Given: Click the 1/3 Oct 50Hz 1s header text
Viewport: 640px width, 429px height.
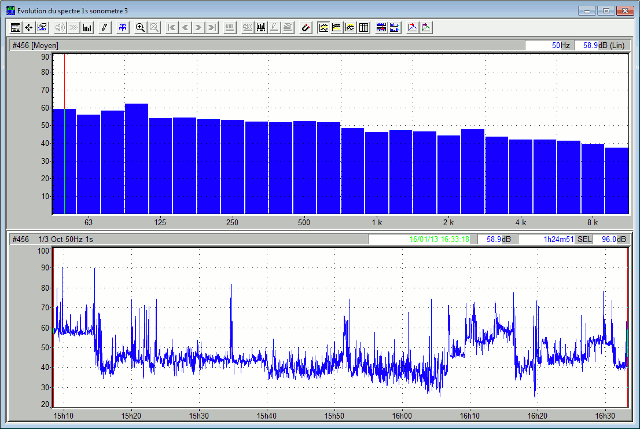Looking at the screenshot, I should pos(66,239).
